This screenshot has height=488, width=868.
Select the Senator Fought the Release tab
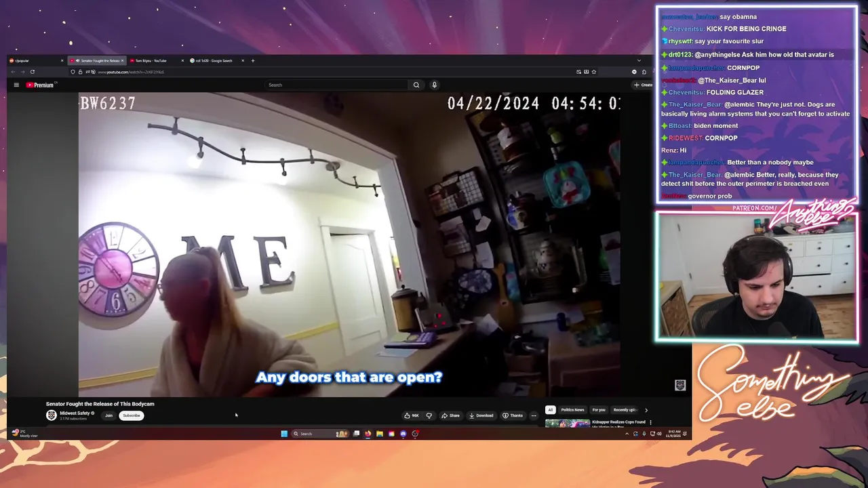pos(96,60)
